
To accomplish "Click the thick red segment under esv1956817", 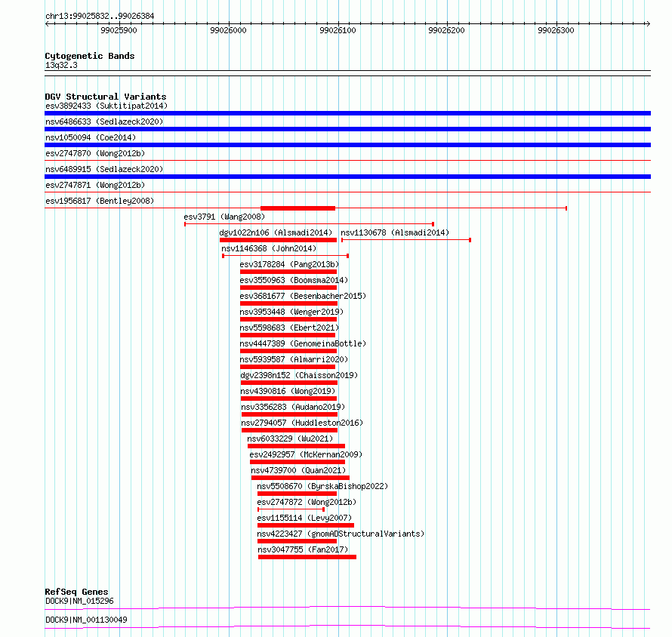I will (297, 208).
